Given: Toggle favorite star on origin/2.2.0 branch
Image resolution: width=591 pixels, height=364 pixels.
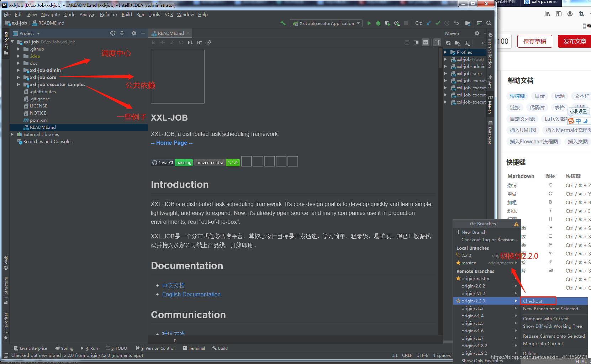Looking at the screenshot, I should click(x=458, y=301).
